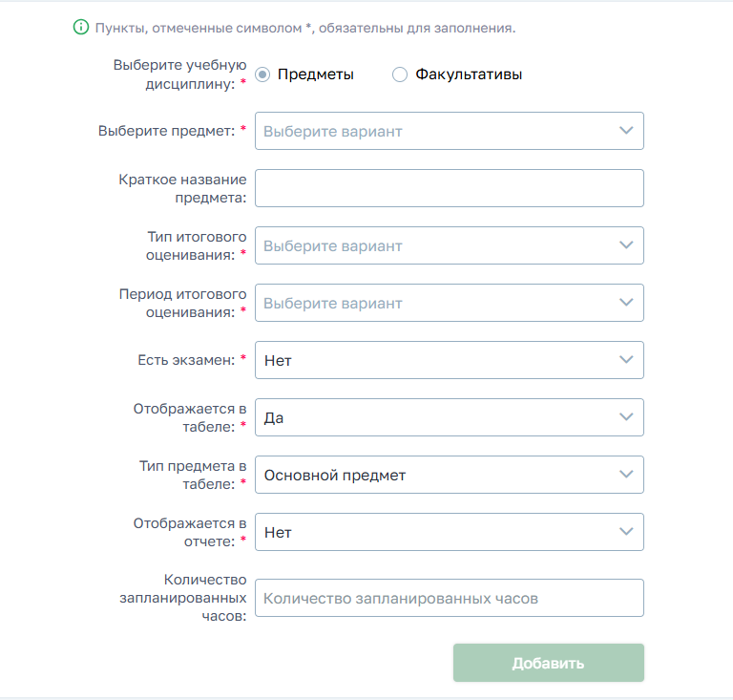The height and width of the screenshot is (700, 733).
Task: Click the chevron in Период итогового оценивания field
Action: coord(626,302)
